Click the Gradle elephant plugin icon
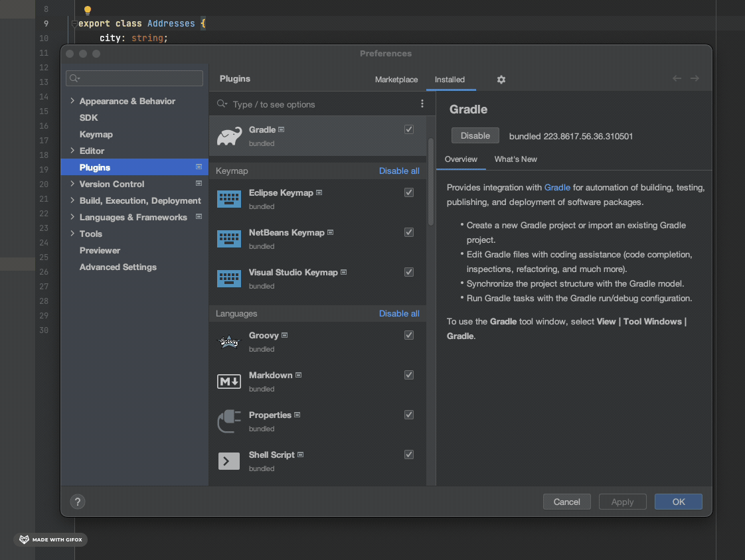This screenshot has width=745, height=560. click(x=229, y=136)
